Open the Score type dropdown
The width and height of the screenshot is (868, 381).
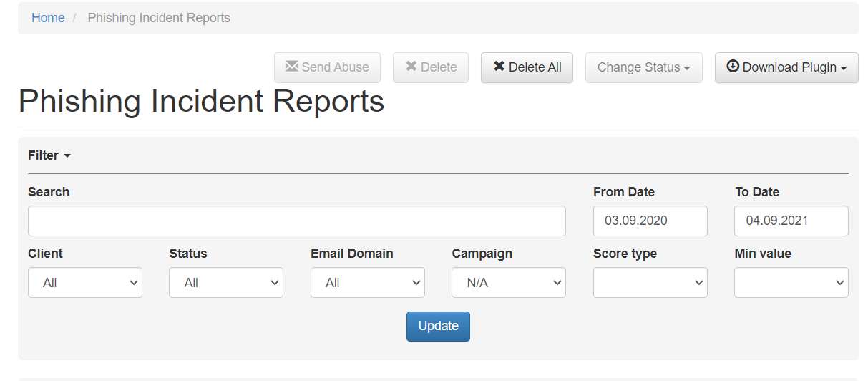(650, 283)
